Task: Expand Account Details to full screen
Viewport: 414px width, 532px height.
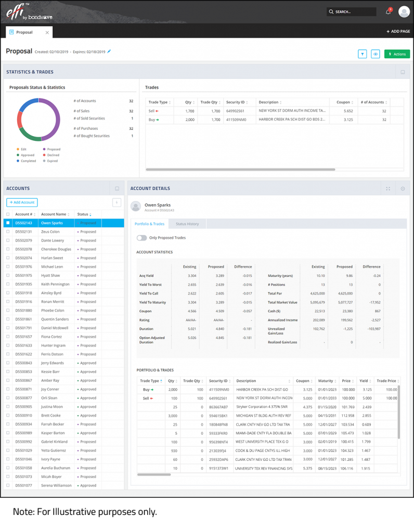Action: [388, 189]
